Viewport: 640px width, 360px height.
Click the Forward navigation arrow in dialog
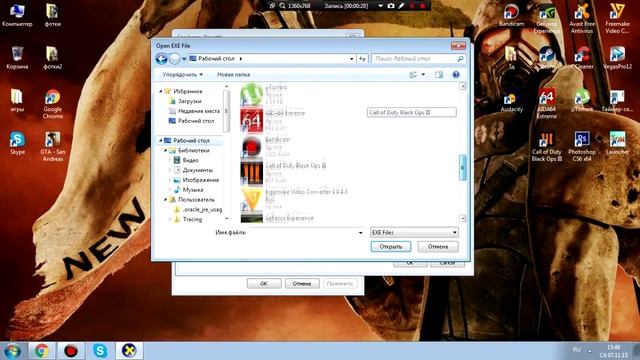(175, 59)
